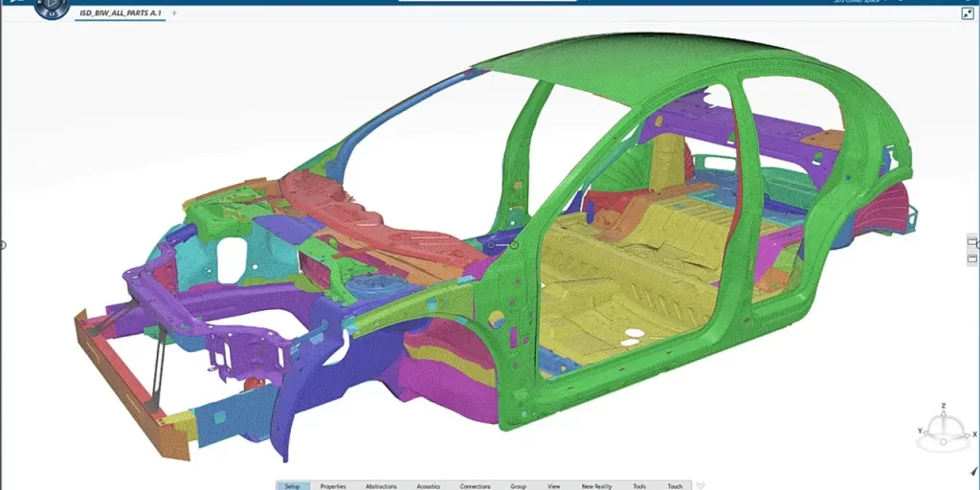The height and width of the screenshot is (490, 980).
Task: Click the upper panel icon on right edge
Action: [x=973, y=241]
